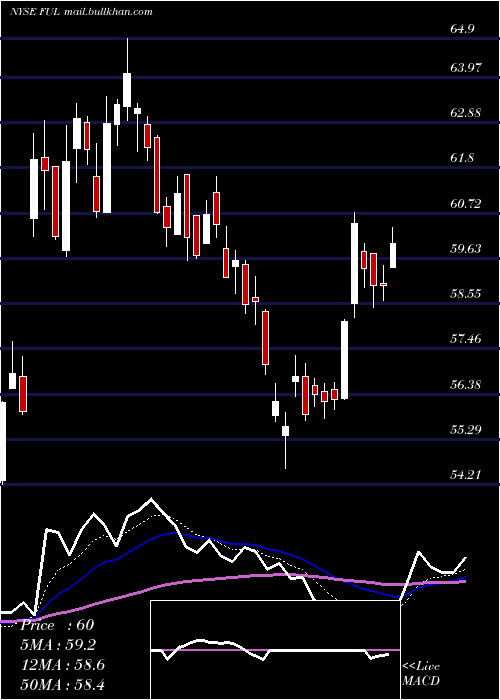Click the Price : 60 readout
This screenshot has height=700, width=500.
58,625
